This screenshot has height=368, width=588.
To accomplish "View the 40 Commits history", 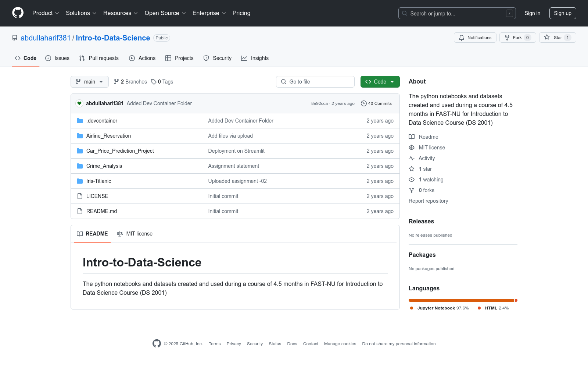I will click(376, 103).
